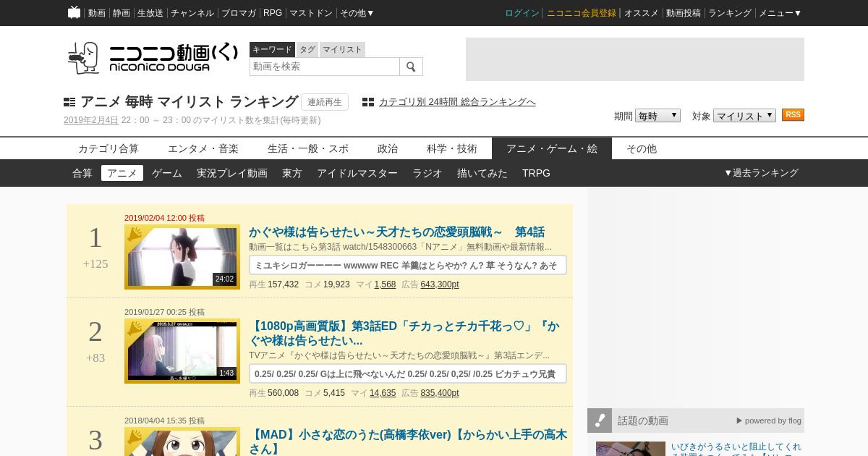The image size is (868, 456).
Task: Open title かぐや様は告らせたい 第4話
Action: [396, 232]
